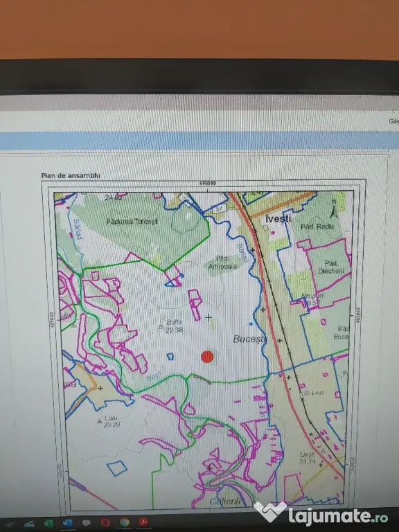
Task: Switch to Adobe Acrobat Reader icon
Action: coord(143,522)
